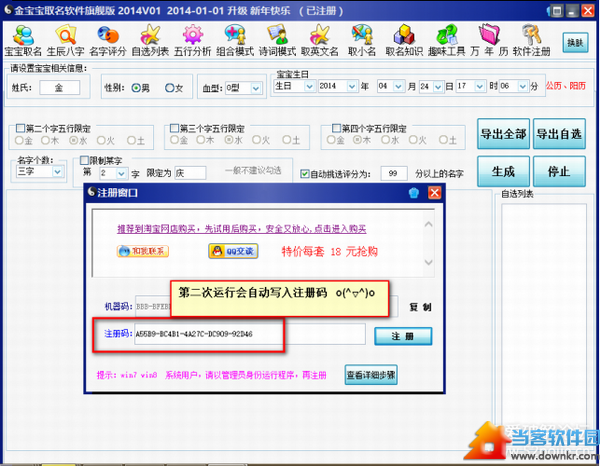Screen dimensions: 600x466
Task: Open the 生日 type dropdown
Action: 309,86
